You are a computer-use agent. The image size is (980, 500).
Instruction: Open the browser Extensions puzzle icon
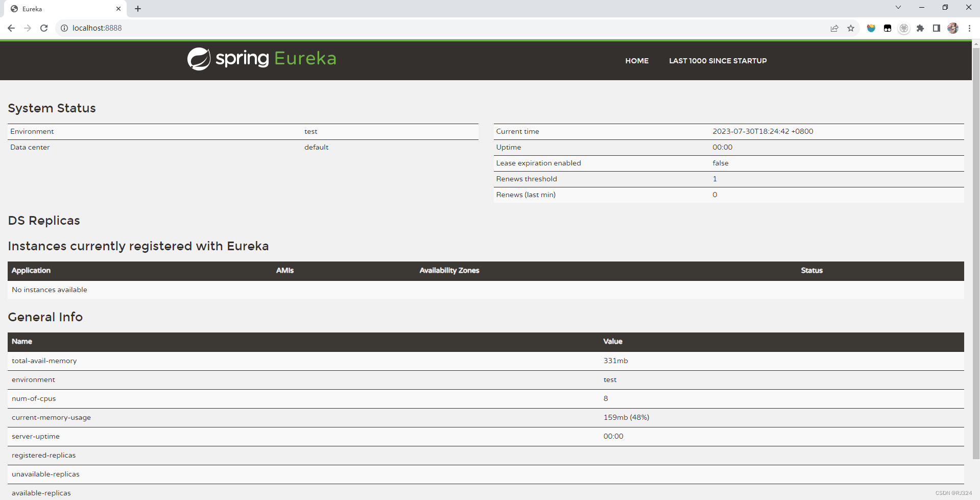pyautogui.click(x=921, y=28)
